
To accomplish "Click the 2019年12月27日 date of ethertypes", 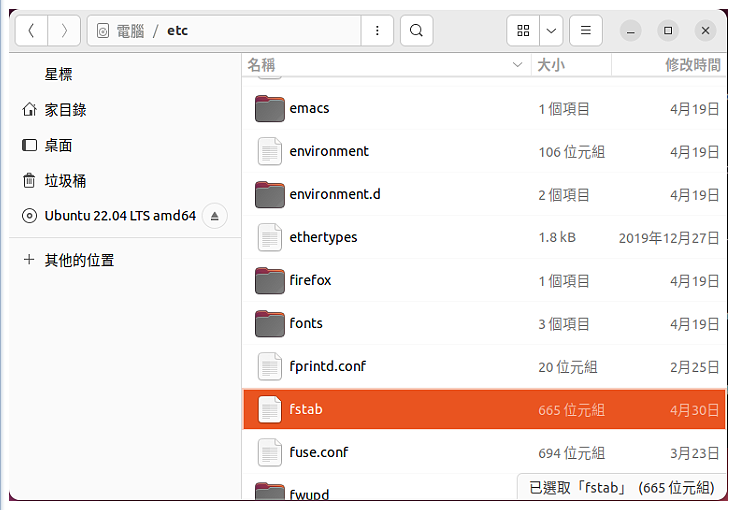I will point(669,238).
